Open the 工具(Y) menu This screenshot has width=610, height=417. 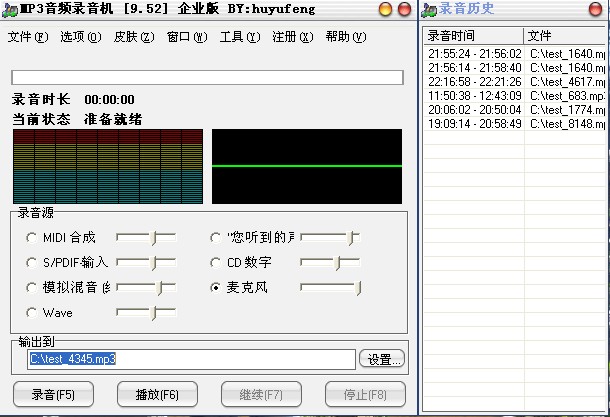239,37
